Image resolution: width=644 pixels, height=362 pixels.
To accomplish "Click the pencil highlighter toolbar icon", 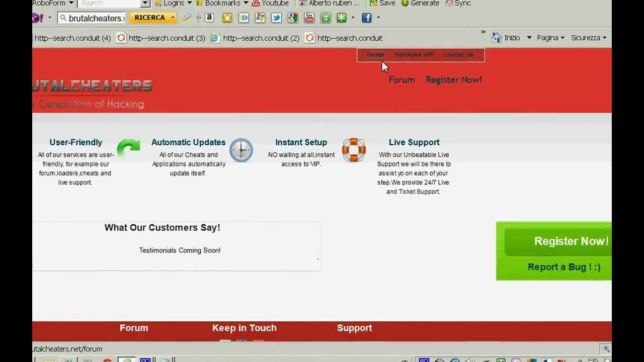I will click(x=186, y=18).
